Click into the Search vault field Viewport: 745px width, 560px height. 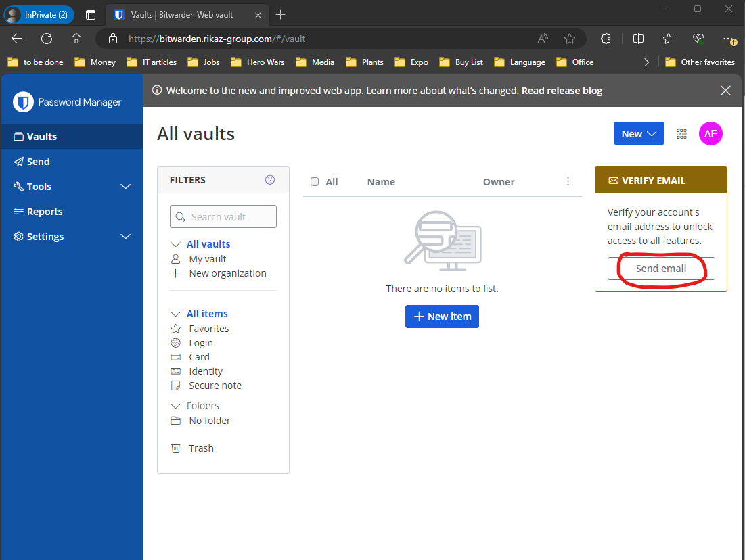[x=223, y=216]
